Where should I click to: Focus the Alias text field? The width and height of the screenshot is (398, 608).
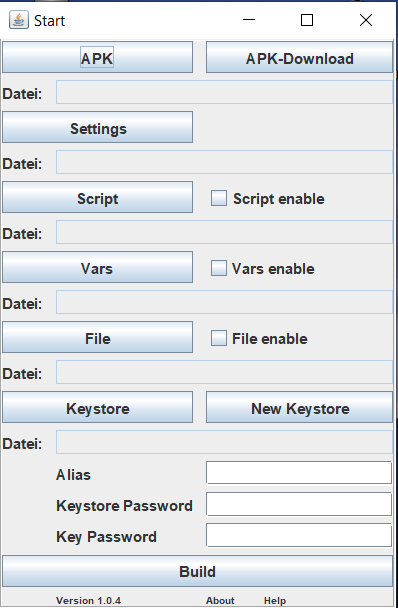(299, 473)
